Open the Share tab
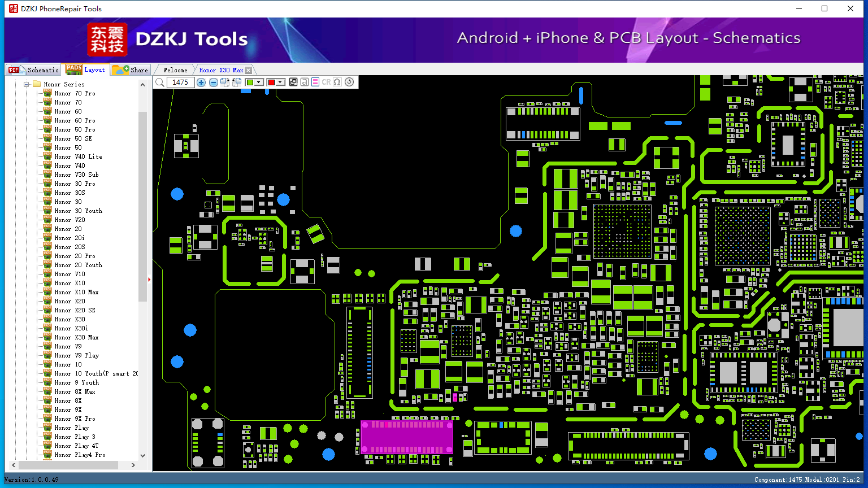This screenshot has height=488, width=868. pyautogui.click(x=131, y=70)
